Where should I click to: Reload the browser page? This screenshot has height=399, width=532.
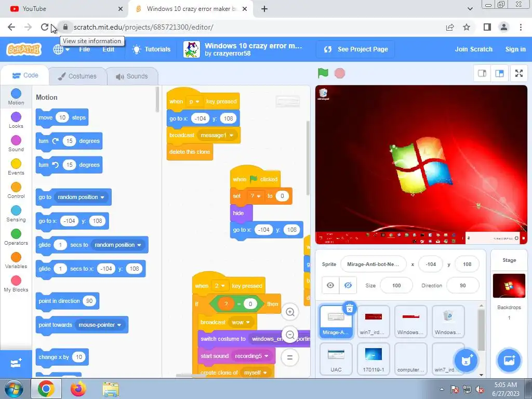[x=45, y=27]
